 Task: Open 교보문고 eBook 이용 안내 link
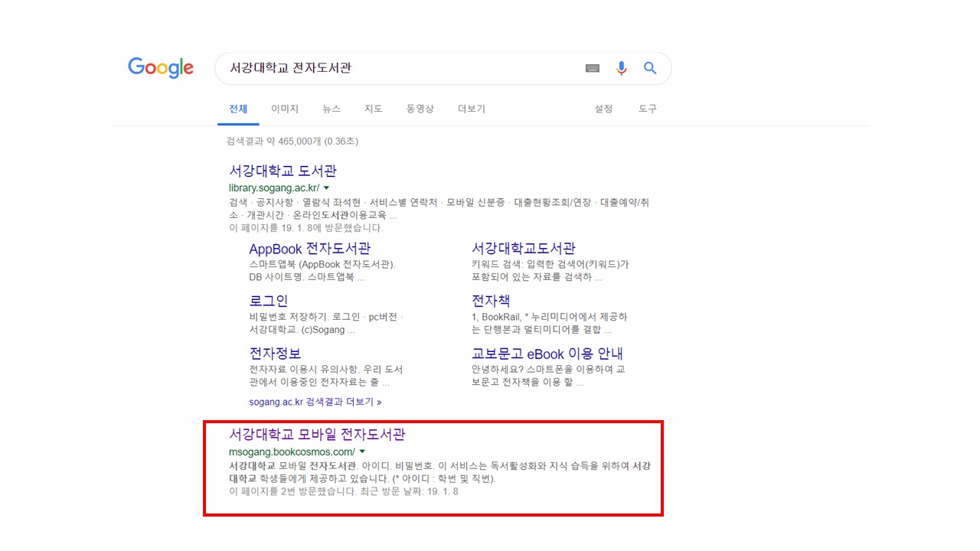pos(547,354)
